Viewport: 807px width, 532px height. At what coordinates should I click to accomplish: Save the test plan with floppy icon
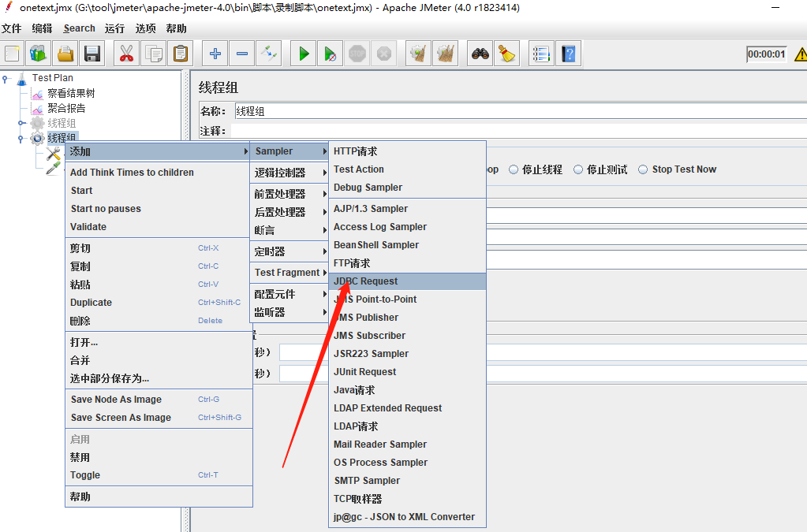coord(92,54)
